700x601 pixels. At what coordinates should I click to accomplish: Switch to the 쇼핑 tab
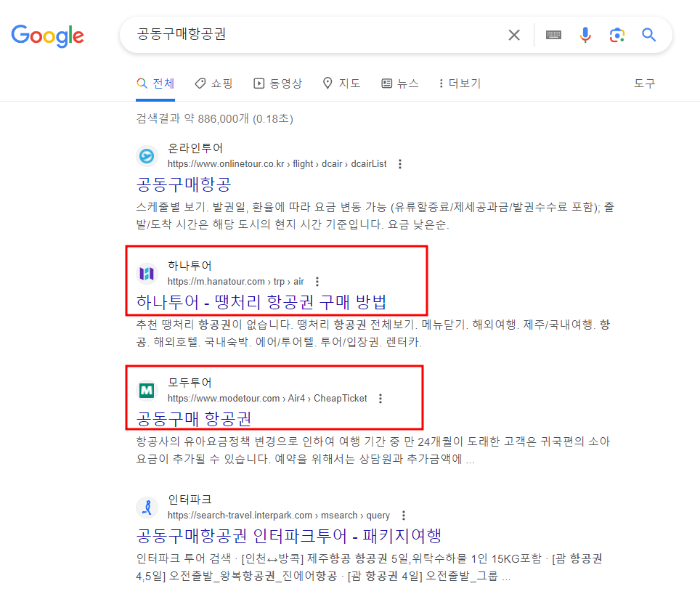click(x=214, y=83)
